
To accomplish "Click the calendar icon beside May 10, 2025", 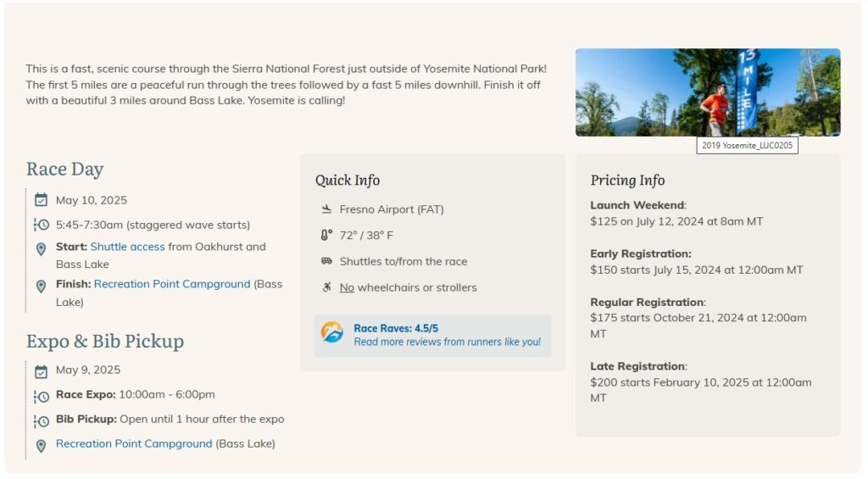I will 41,200.
